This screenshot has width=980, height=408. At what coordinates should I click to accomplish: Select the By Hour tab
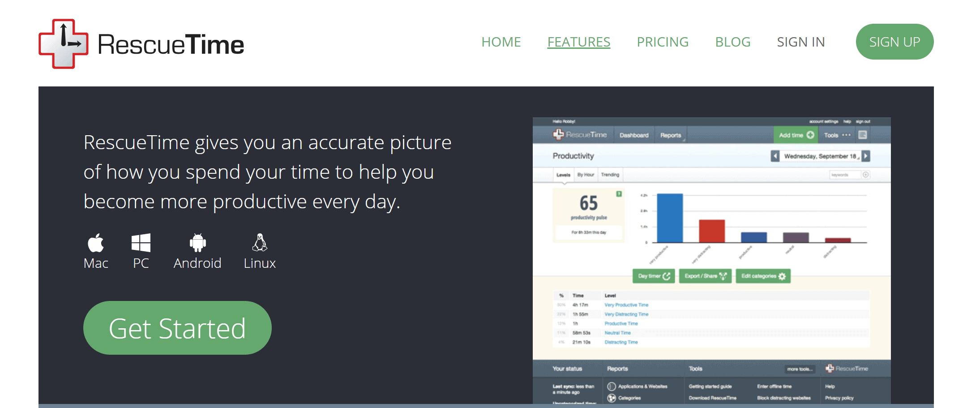coord(586,175)
